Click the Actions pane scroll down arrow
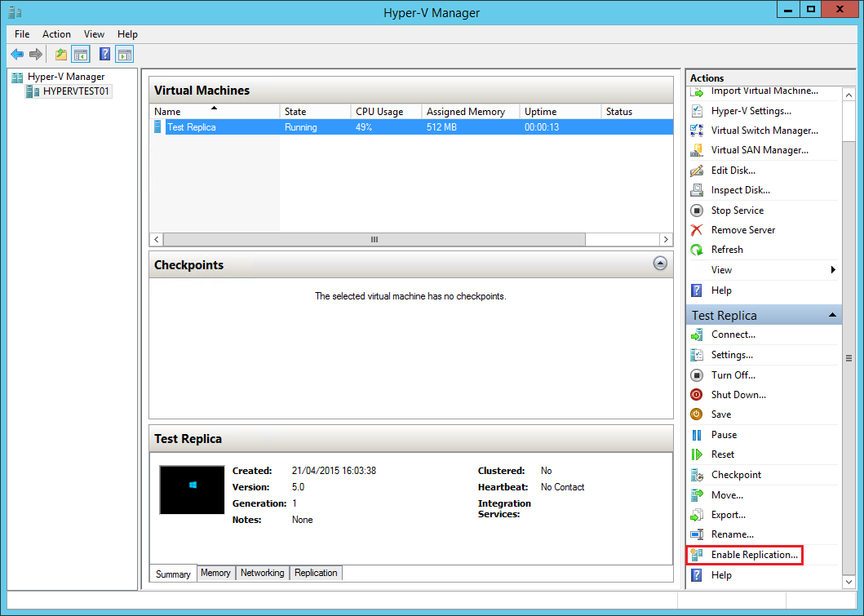The image size is (864, 616). (848, 582)
